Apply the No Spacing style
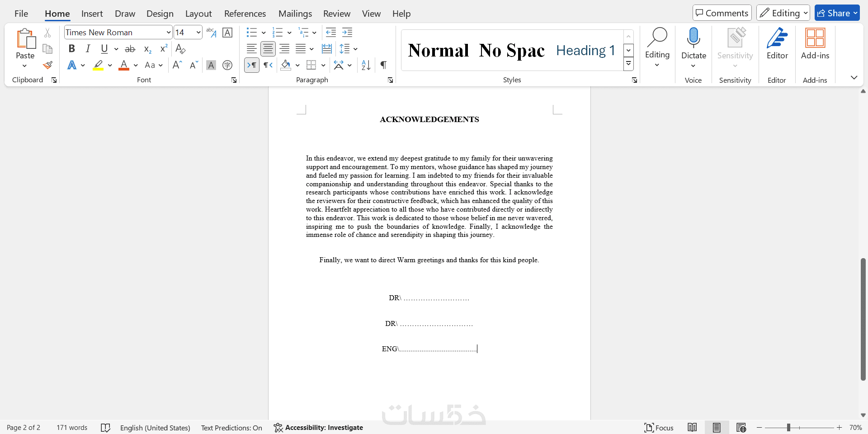The image size is (868, 434). 512,50
